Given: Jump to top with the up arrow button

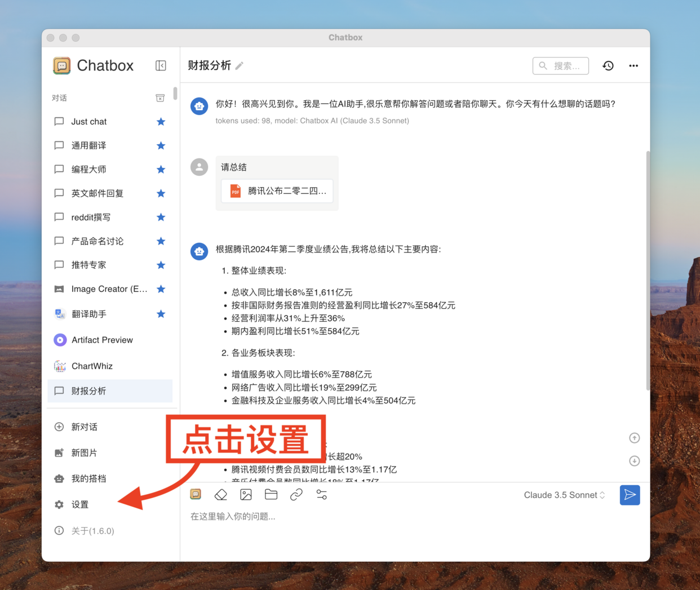Looking at the screenshot, I should click(x=634, y=438).
